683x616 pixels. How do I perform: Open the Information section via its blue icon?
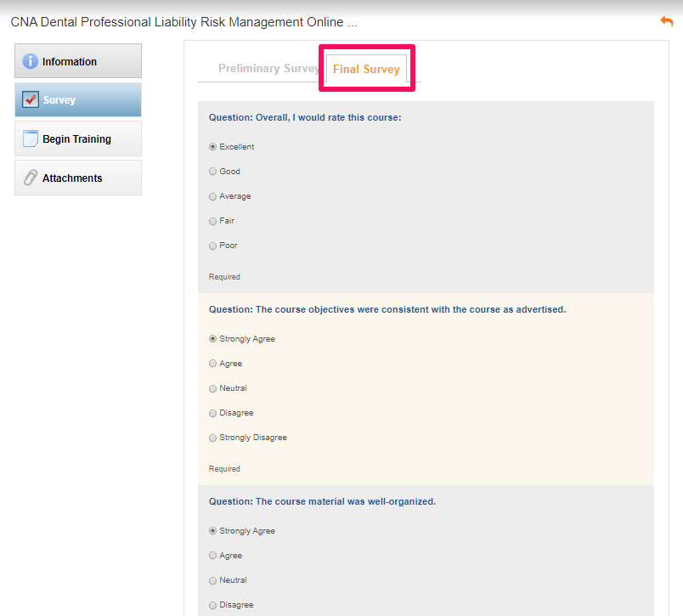(x=30, y=61)
